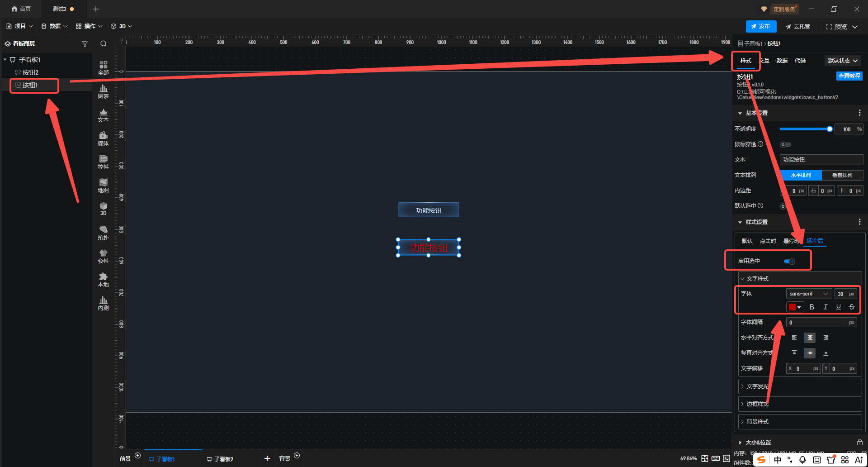Viewport: 868px width, 467px height.
Task: Click the 发布 publish button
Action: [x=761, y=26]
